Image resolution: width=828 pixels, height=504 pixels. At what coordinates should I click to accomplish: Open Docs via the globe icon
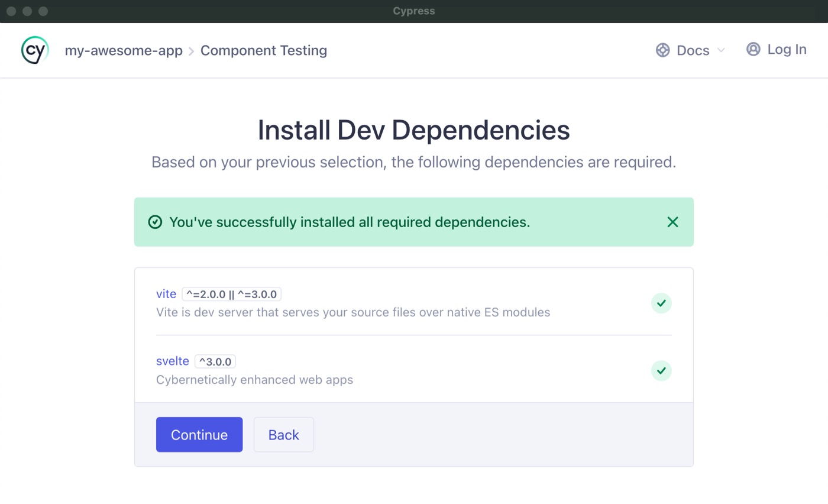tap(662, 50)
